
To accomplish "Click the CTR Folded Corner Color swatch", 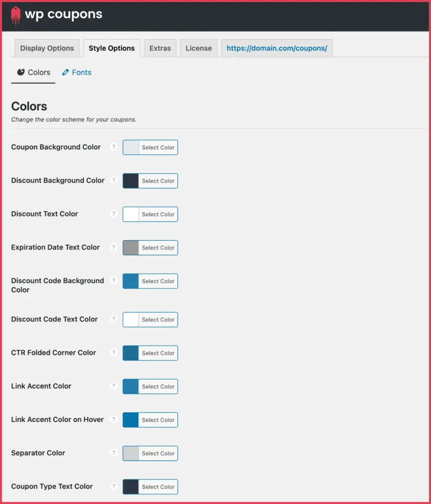I will tap(130, 353).
